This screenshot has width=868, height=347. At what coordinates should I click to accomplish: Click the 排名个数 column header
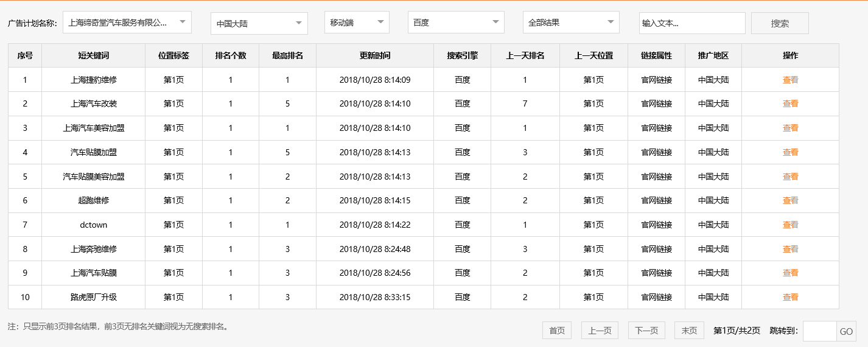tap(231, 55)
